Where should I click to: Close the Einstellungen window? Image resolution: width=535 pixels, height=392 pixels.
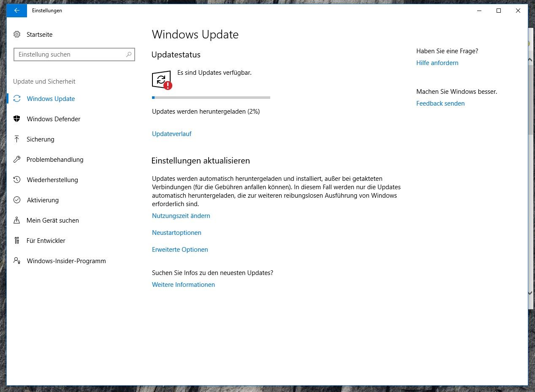[x=518, y=11]
